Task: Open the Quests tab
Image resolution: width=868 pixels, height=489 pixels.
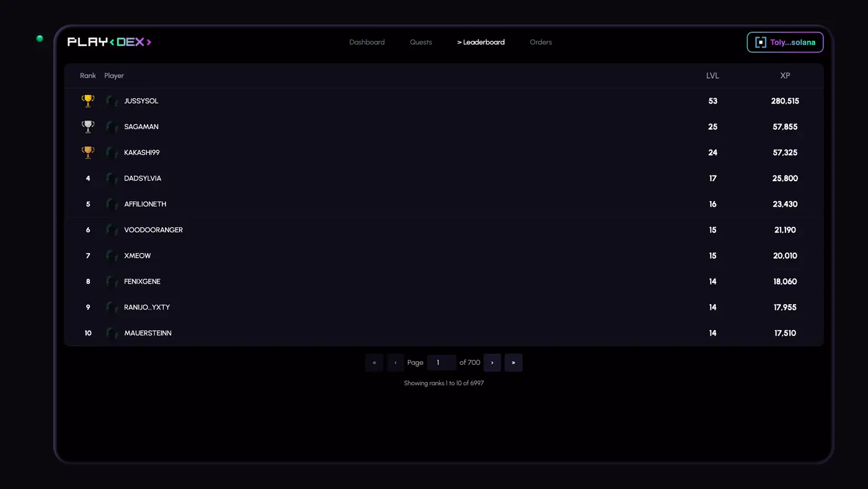Action: click(x=421, y=42)
